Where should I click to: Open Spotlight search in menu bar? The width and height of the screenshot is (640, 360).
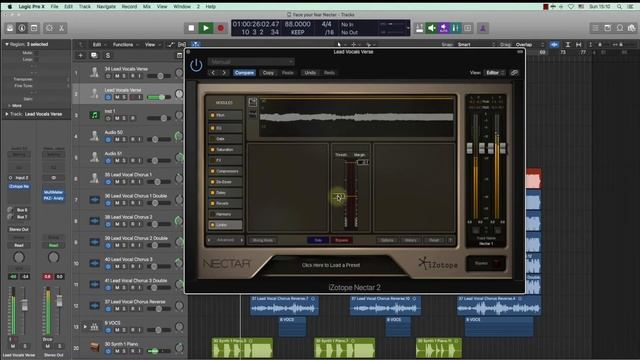[620, 7]
